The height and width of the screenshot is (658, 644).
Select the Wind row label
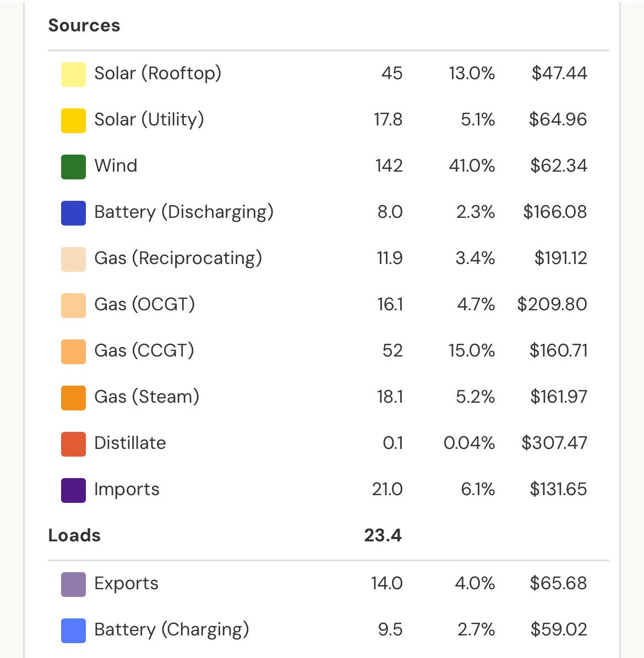[x=116, y=166]
